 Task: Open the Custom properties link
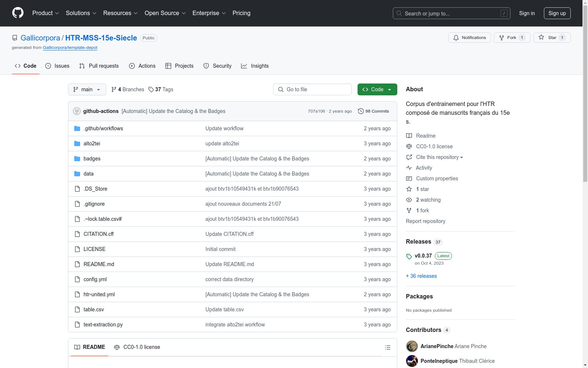437,178
